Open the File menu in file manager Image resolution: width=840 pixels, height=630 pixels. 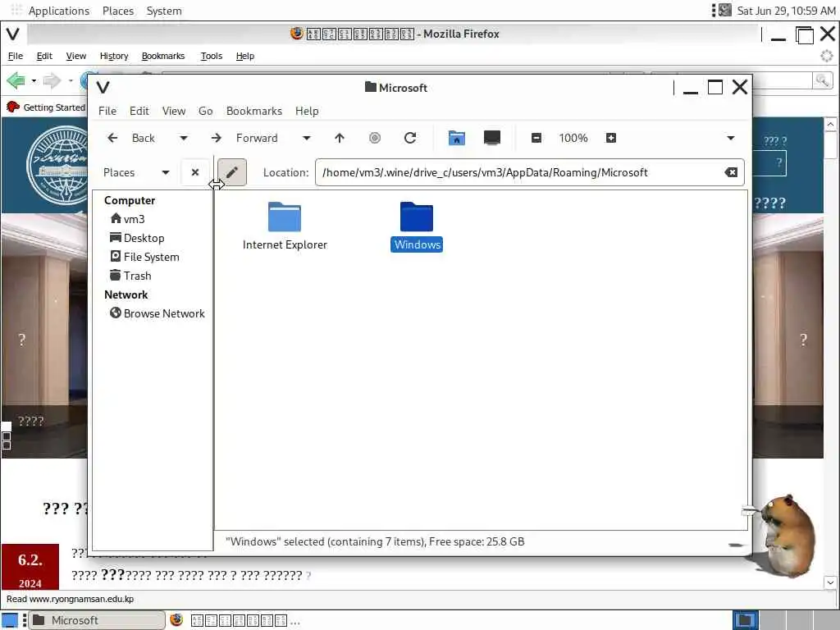tap(107, 111)
